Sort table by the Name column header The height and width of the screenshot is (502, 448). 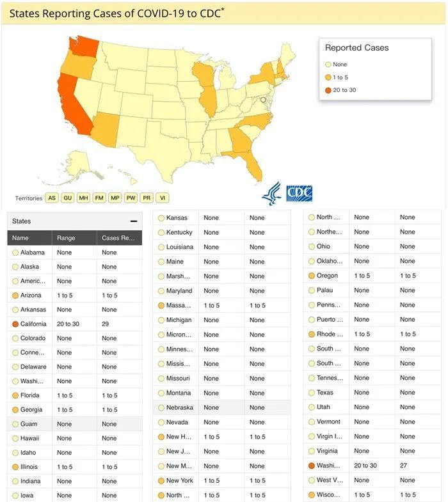click(20, 238)
